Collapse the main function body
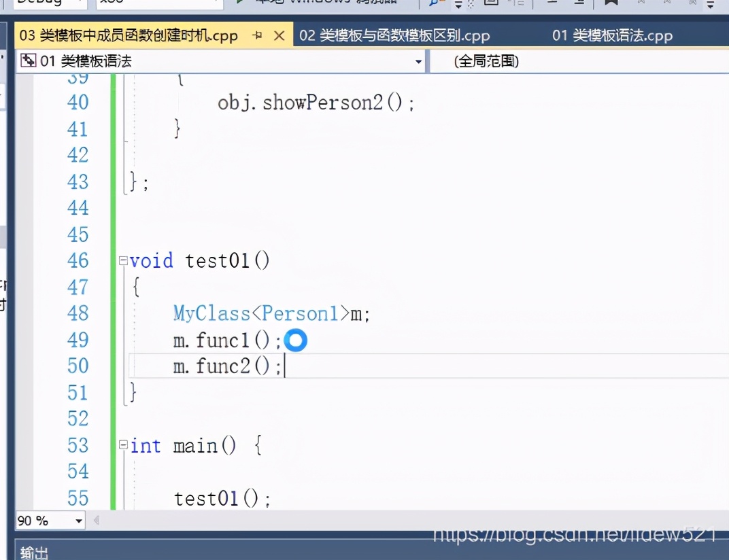Viewport: 729px width, 560px height. pyautogui.click(x=123, y=445)
